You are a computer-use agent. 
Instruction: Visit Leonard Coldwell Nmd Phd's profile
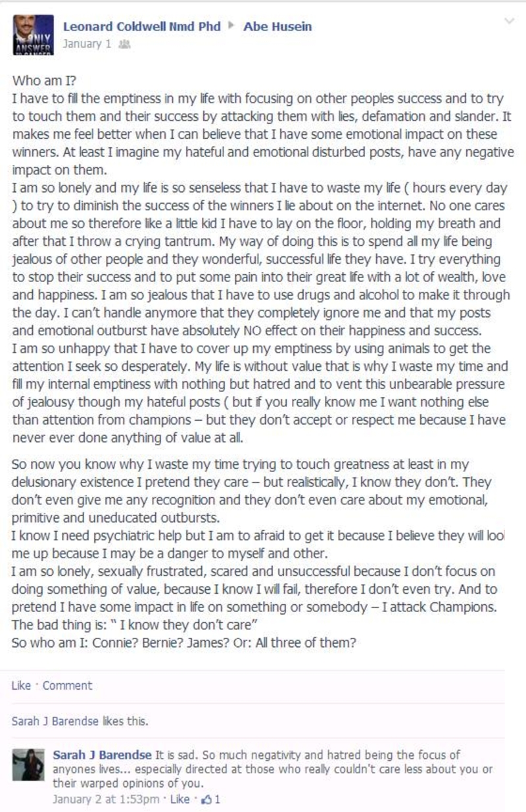(x=142, y=27)
